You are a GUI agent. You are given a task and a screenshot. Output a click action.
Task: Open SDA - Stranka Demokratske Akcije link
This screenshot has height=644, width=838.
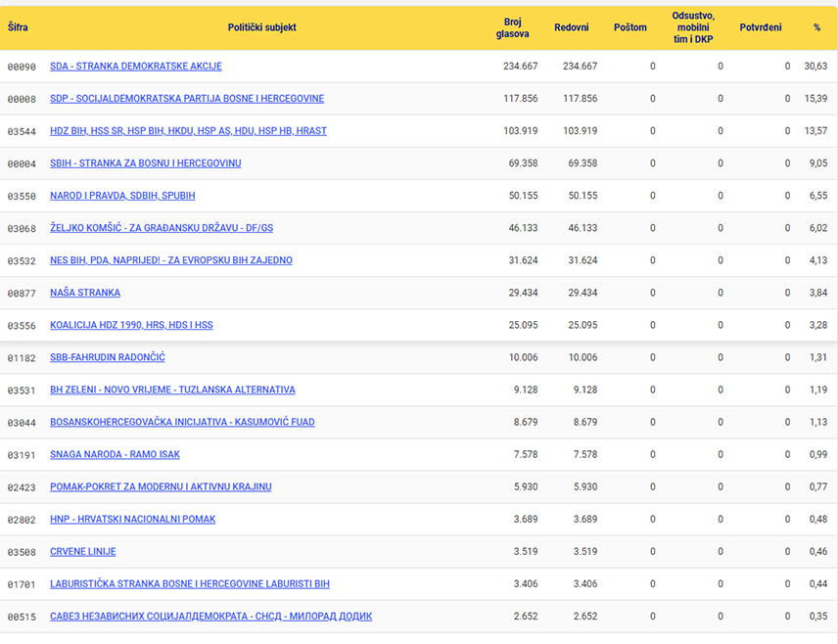click(136, 67)
